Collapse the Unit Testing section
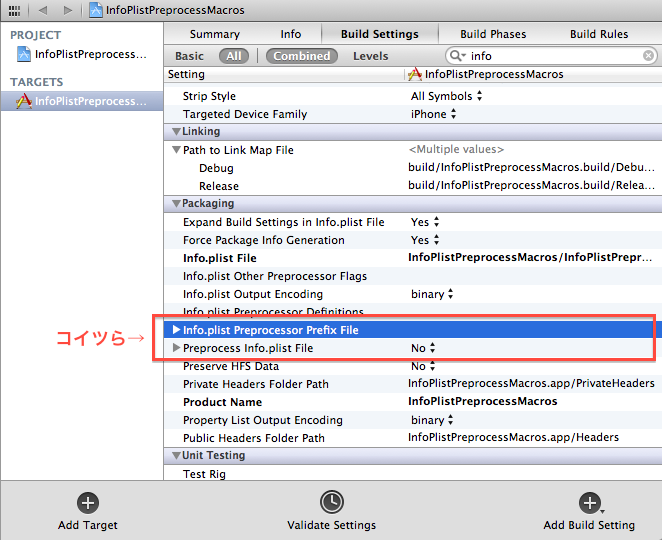The height and width of the screenshot is (540, 662). 176,456
